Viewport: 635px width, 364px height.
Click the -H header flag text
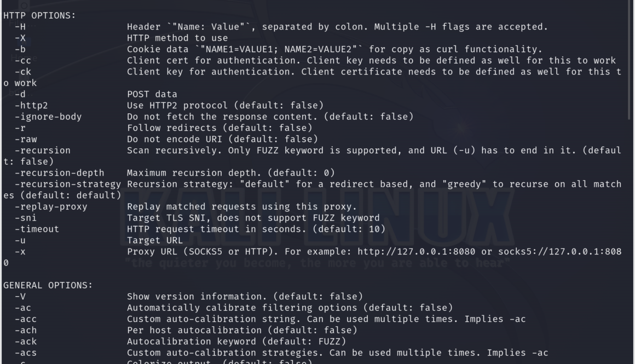(x=20, y=27)
